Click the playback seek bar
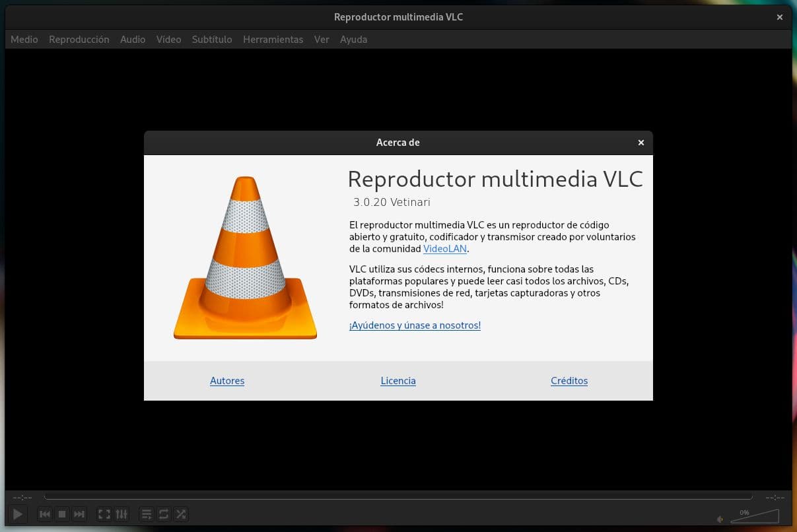The height and width of the screenshot is (532, 797). pos(398,497)
